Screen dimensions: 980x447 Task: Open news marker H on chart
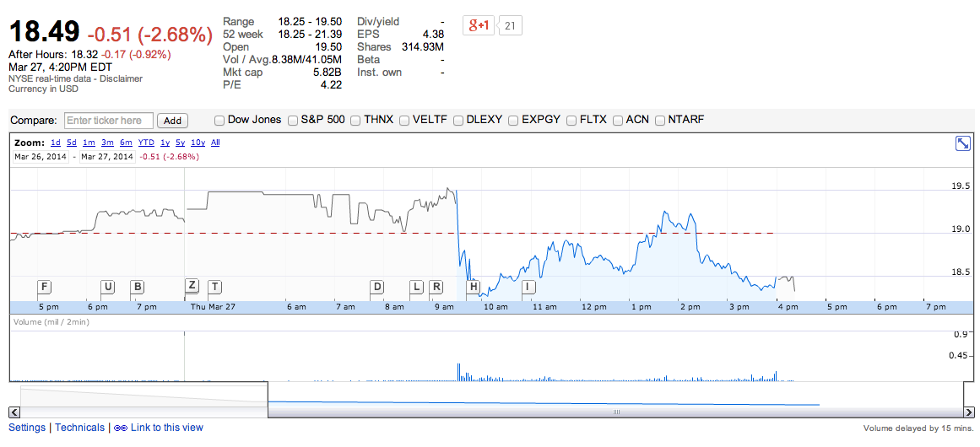[474, 288]
